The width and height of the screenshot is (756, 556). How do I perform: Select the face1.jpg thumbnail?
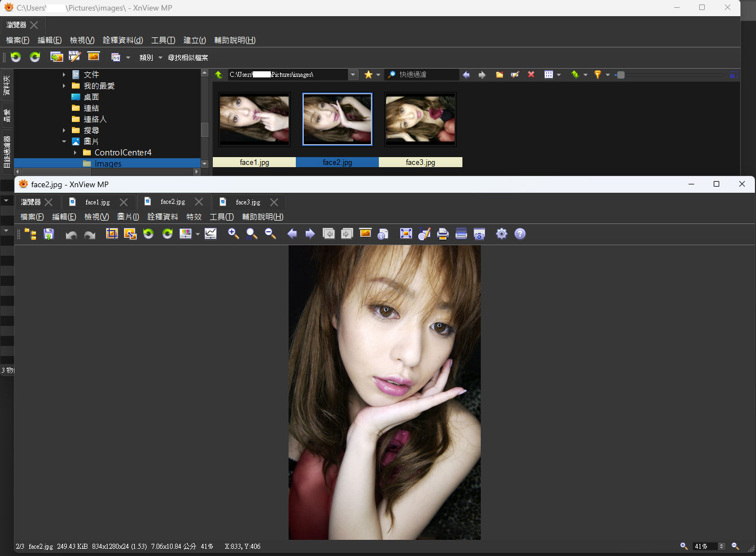click(255, 119)
